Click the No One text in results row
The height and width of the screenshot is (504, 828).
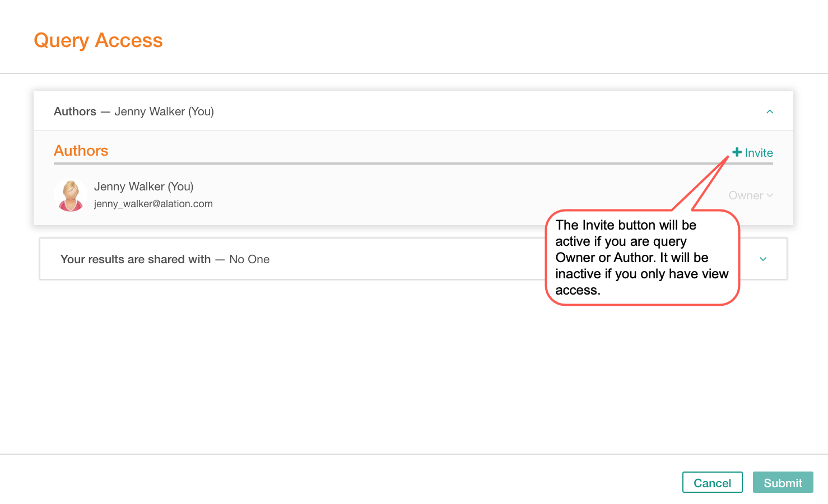tap(249, 259)
